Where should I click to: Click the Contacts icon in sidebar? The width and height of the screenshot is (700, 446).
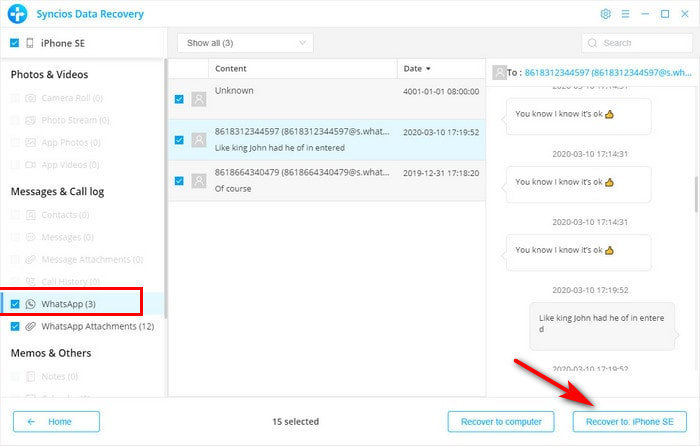tap(30, 215)
